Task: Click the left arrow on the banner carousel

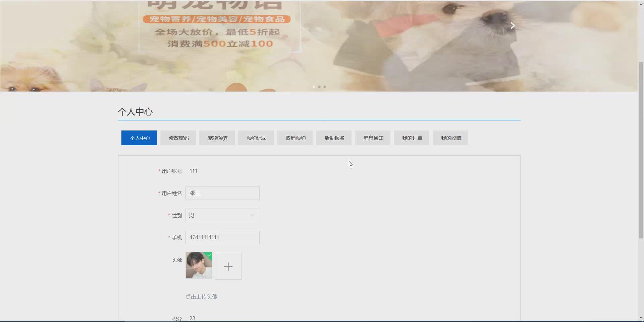Action: [x=126, y=25]
